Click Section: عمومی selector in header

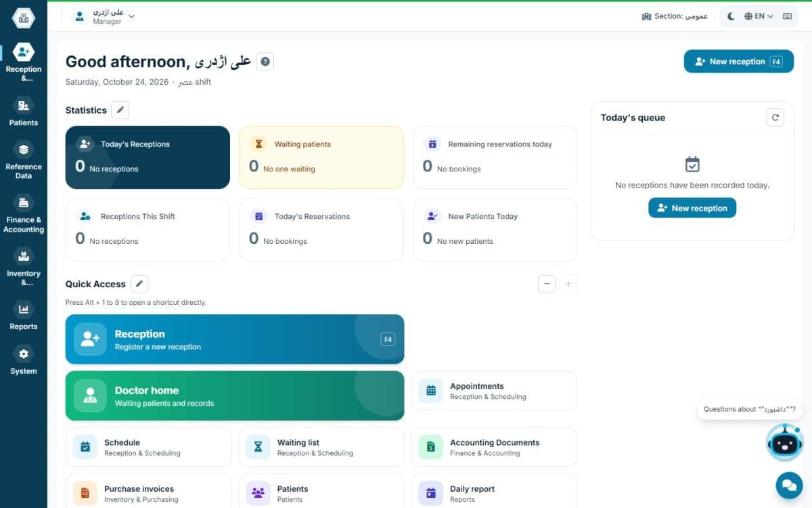point(674,16)
